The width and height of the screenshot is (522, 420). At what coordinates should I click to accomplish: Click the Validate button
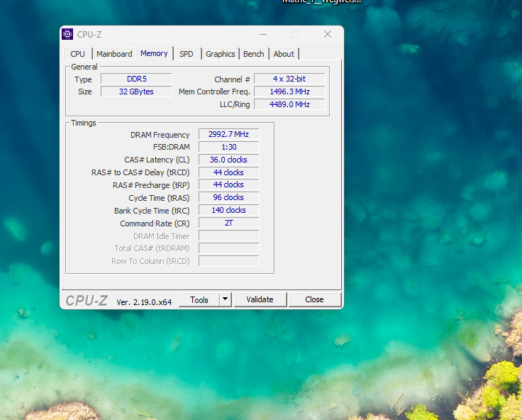[260, 299]
